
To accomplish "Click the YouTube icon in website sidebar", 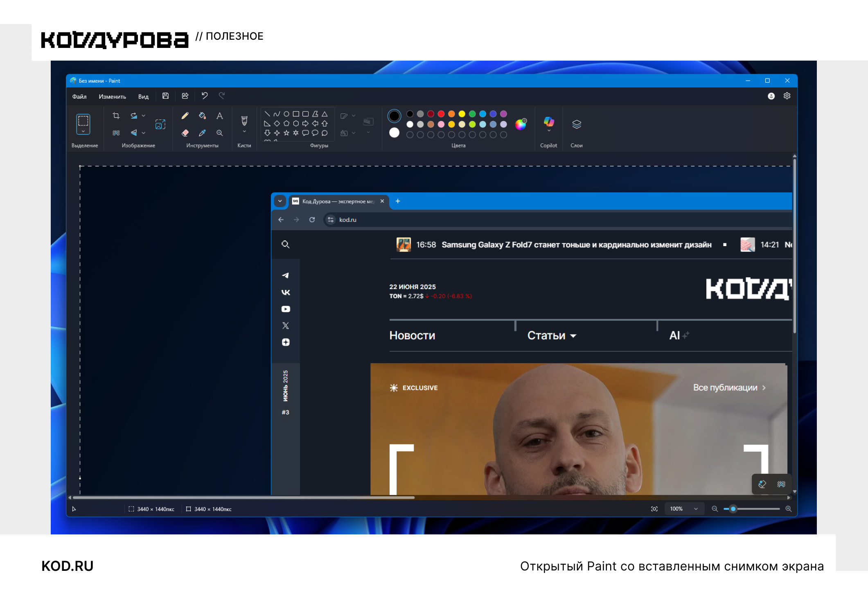I will click(x=286, y=309).
